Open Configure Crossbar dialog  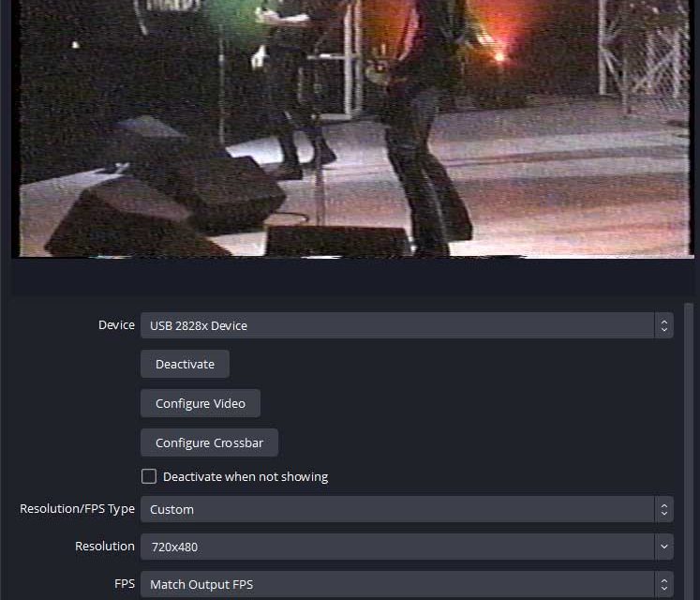tap(209, 442)
